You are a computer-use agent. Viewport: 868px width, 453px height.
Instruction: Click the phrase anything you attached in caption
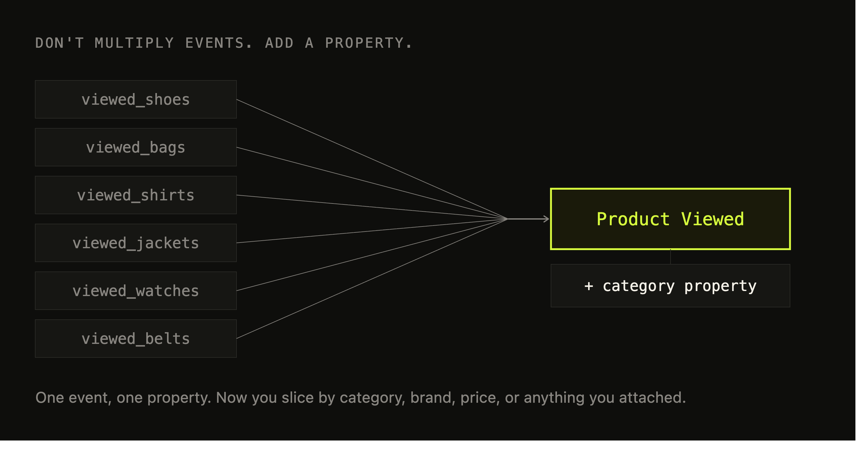click(x=605, y=398)
